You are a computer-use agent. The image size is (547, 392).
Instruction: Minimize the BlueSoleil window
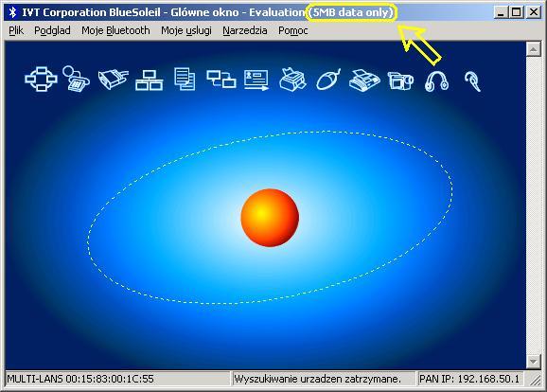point(501,12)
